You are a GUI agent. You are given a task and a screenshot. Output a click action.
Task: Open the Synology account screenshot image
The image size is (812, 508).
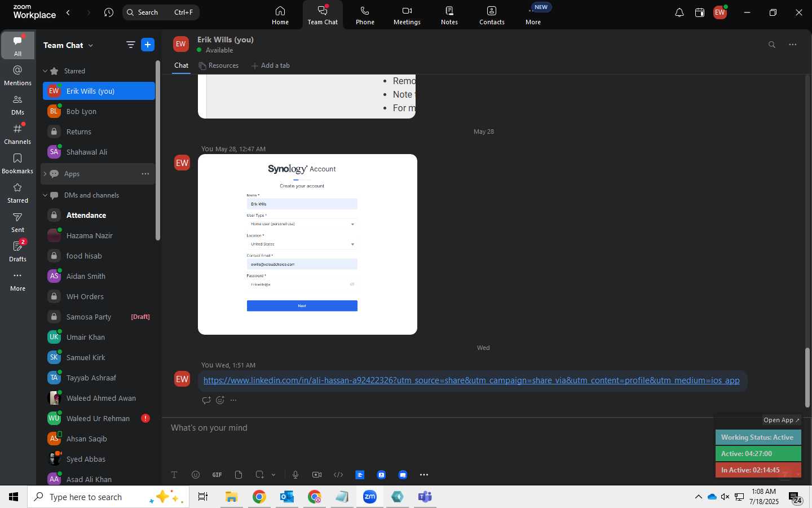point(307,244)
